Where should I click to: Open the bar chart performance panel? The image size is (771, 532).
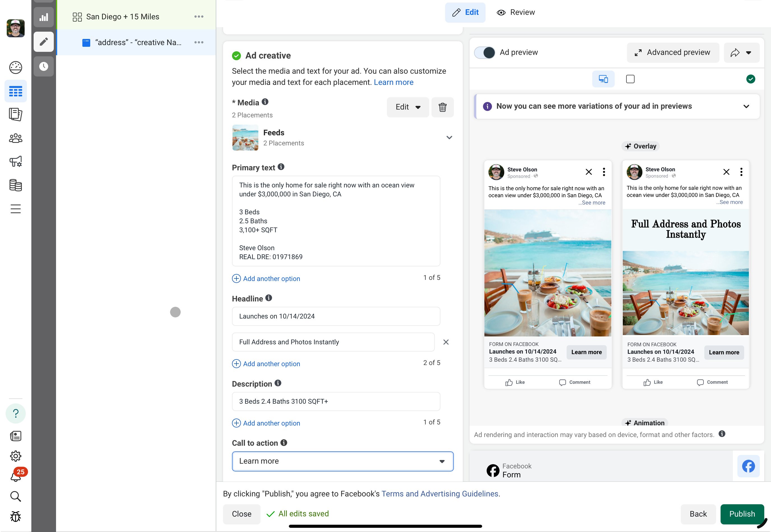[44, 17]
